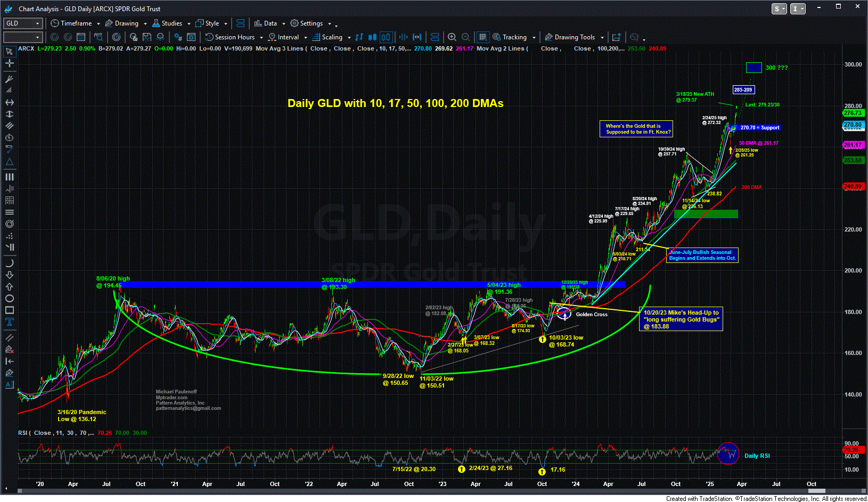Screen dimensions: 868x502
Task: Expand the Timeframe dropdown arrow
Action: point(97,24)
